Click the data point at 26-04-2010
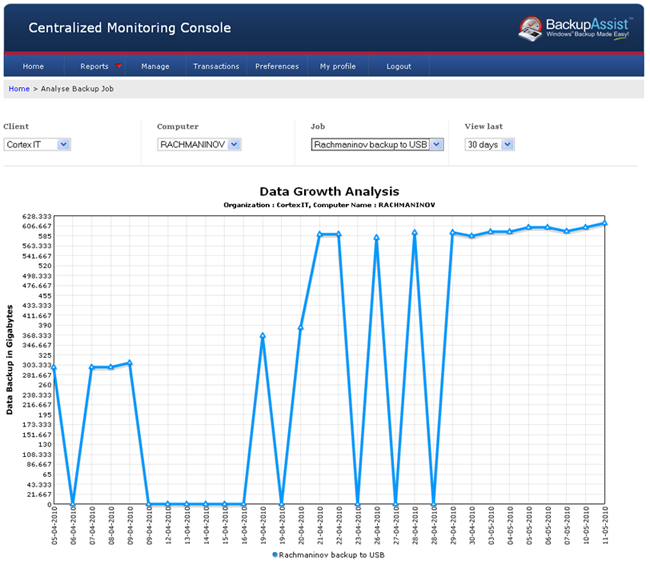Viewport: 650px width, 561px height. pos(376,238)
